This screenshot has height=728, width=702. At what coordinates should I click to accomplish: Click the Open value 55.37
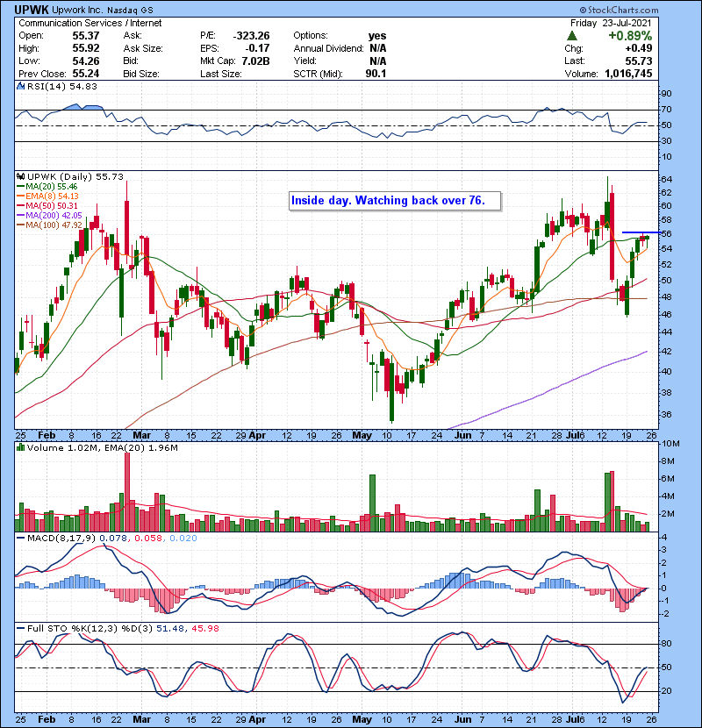coord(86,36)
